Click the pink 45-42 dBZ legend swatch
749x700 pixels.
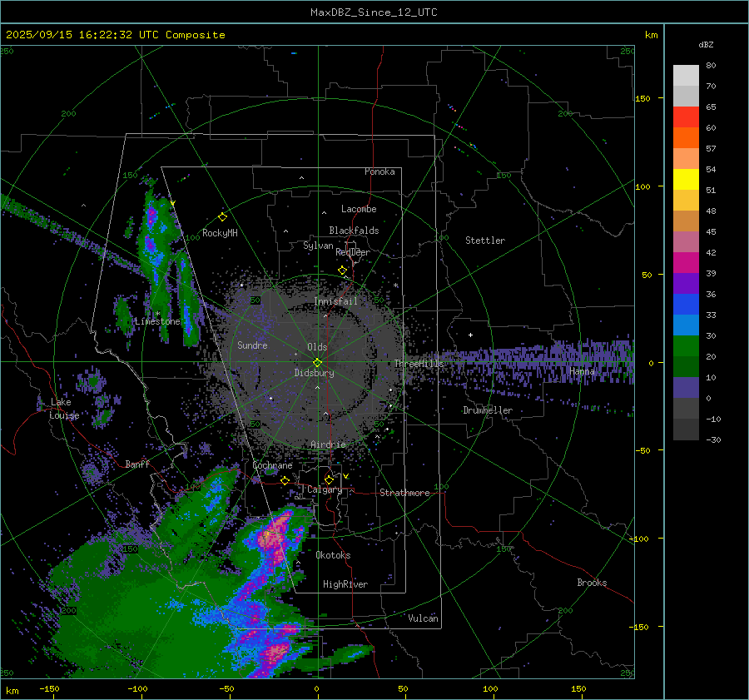coord(686,242)
